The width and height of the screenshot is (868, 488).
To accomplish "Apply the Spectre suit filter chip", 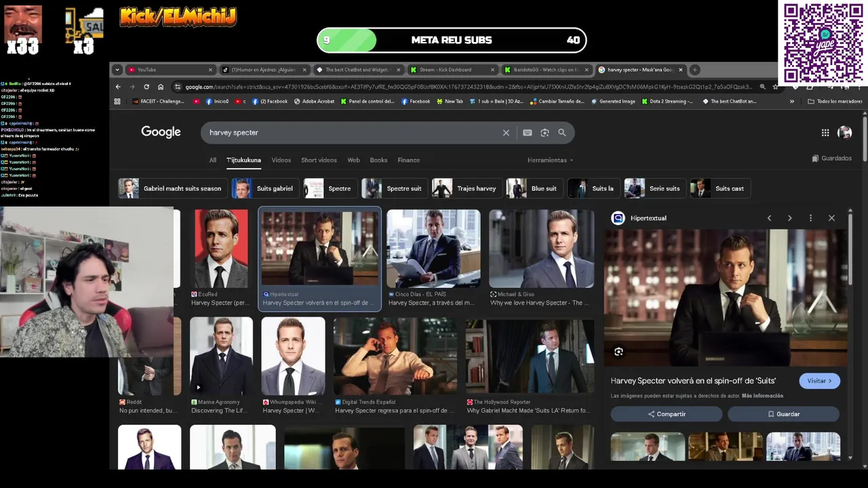I will click(x=395, y=188).
